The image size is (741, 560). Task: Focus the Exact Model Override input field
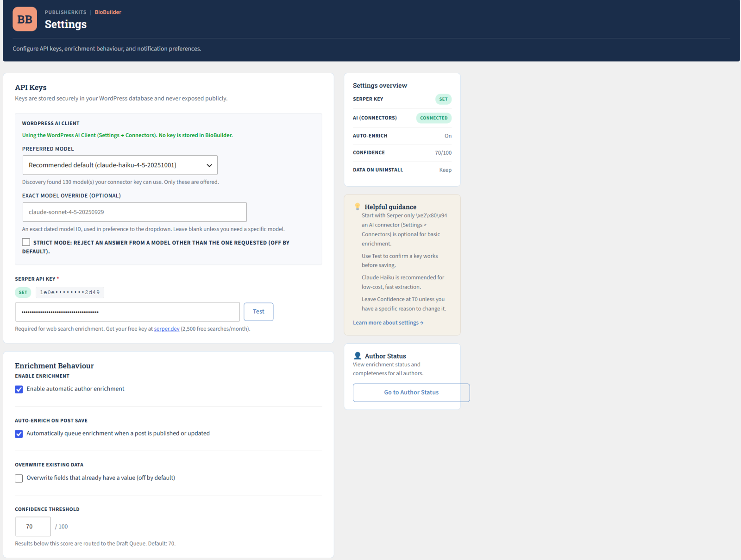tap(135, 212)
